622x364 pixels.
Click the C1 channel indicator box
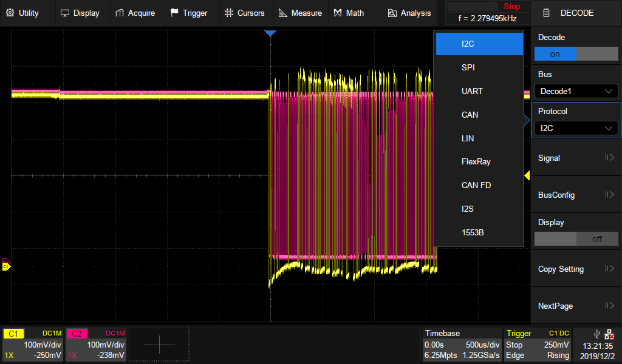point(14,333)
